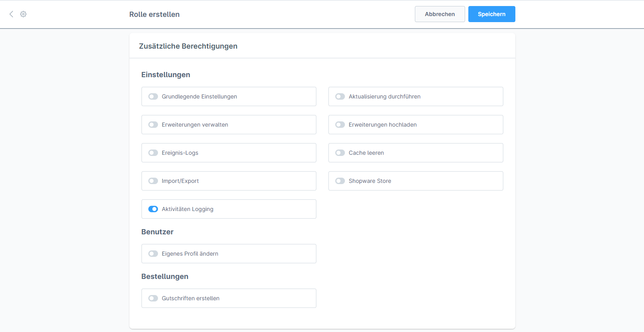Enable Import/Export permission toggle
Image resolution: width=644 pixels, height=332 pixels.
tap(153, 181)
